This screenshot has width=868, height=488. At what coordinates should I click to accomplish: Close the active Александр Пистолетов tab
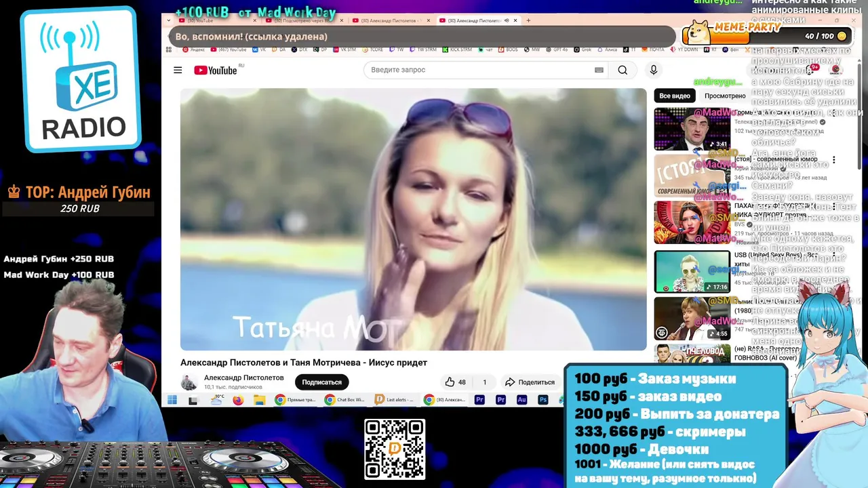515,20
